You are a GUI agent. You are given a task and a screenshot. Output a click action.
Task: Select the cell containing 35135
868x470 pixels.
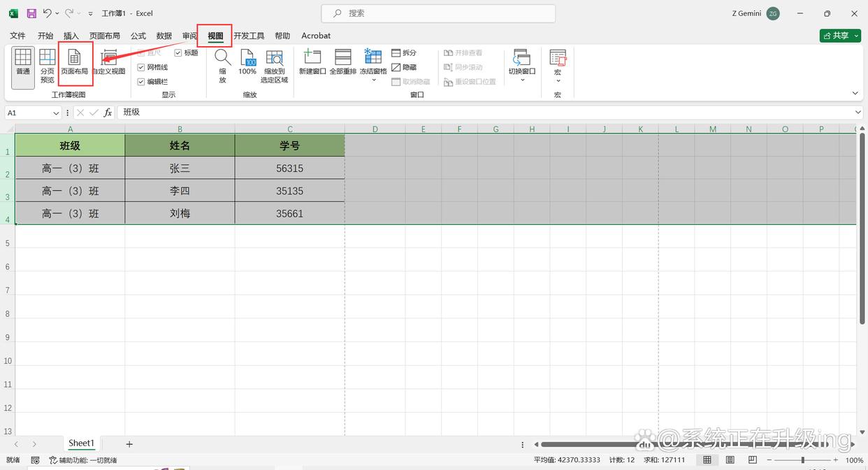tap(289, 191)
